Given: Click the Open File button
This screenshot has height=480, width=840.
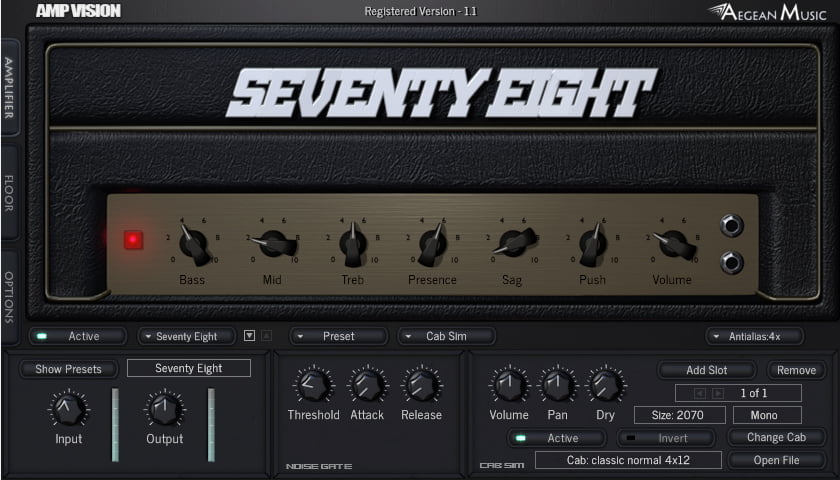Looking at the screenshot, I should 776,460.
